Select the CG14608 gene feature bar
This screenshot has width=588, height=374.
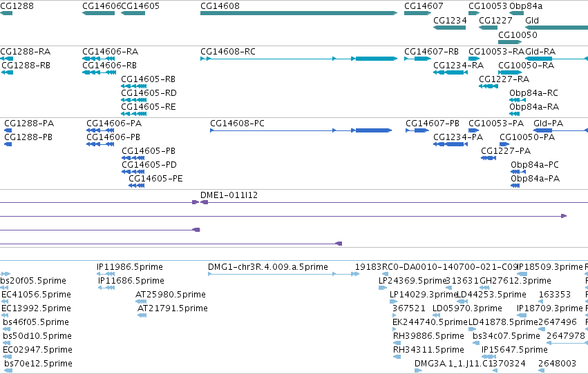tap(299, 13)
